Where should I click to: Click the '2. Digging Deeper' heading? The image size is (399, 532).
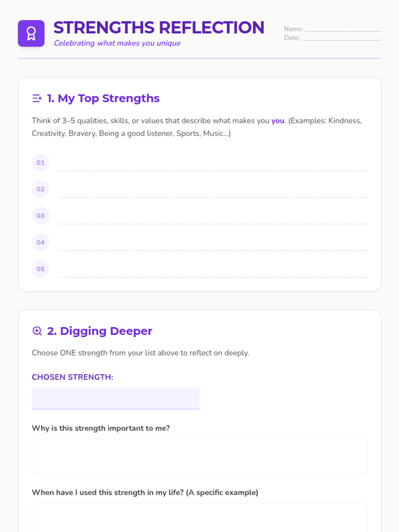coord(99,331)
